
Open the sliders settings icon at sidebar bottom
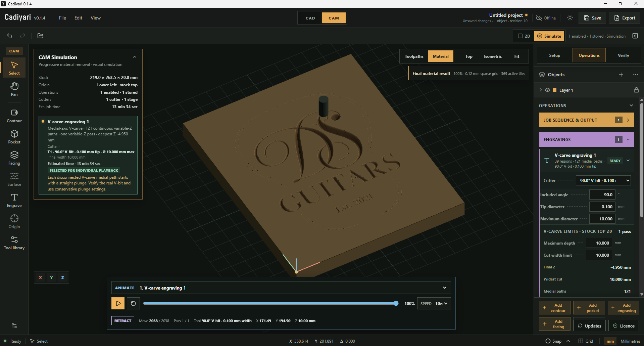coord(14,326)
